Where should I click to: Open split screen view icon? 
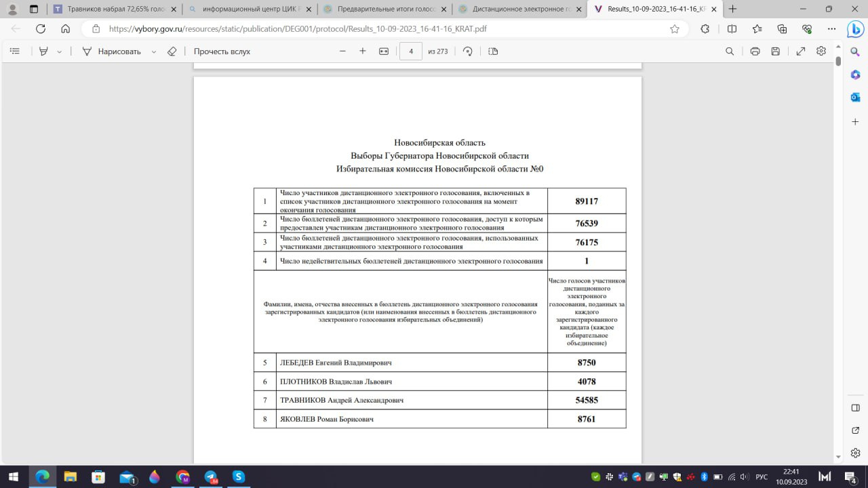coord(732,29)
